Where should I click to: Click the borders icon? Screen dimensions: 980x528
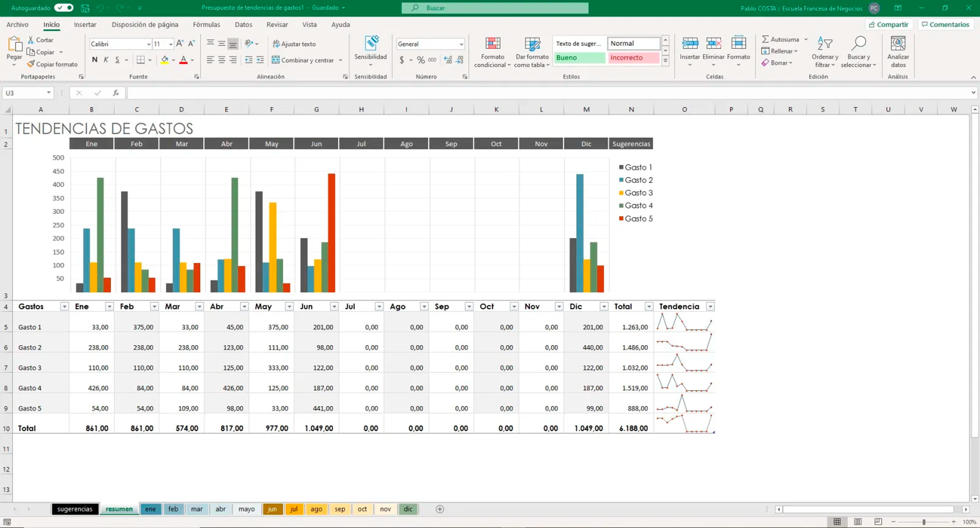[140, 60]
